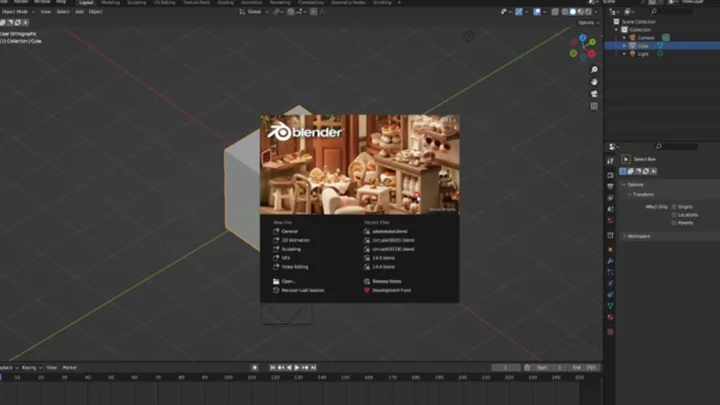The height and width of the screenshot is (405, 720).
Task: Toggle X-ray mode in the viewport header
Action: [555, 12]
